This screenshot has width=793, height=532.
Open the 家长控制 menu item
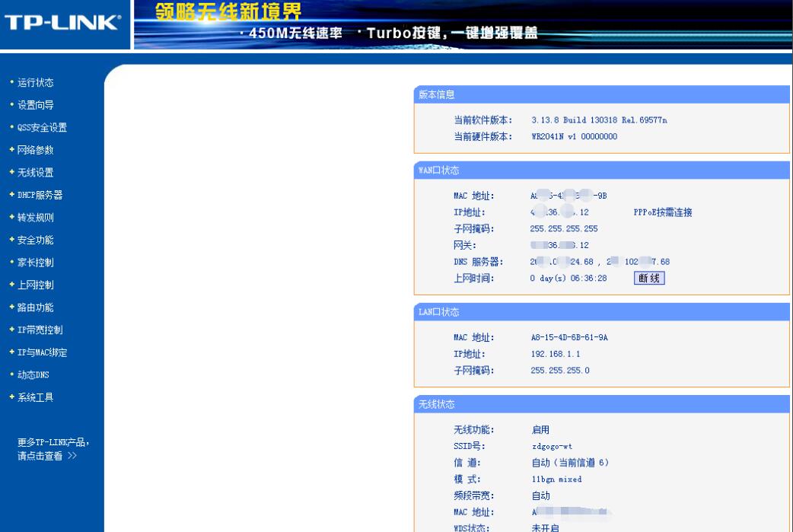point(36,263)
